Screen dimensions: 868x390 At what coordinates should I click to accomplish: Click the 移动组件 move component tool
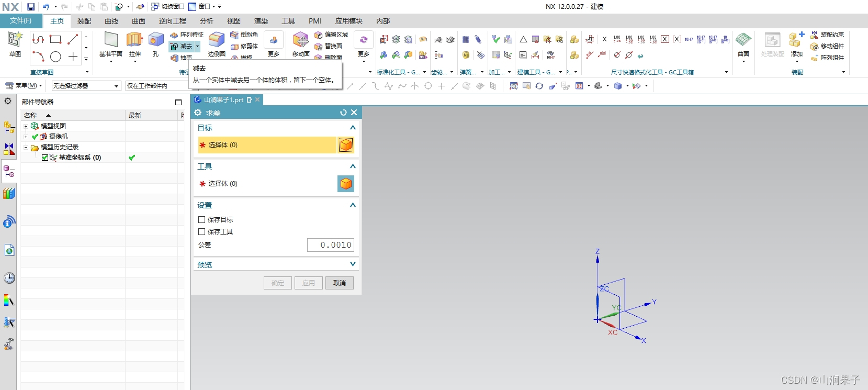click(827, 46)
